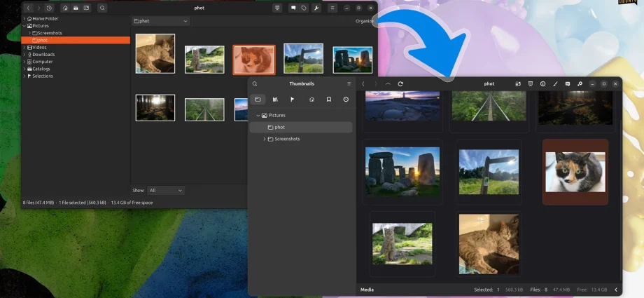The image size is (644, 298).
Task: Start slideshow presentation icon in old window
Action: point(277,8)
